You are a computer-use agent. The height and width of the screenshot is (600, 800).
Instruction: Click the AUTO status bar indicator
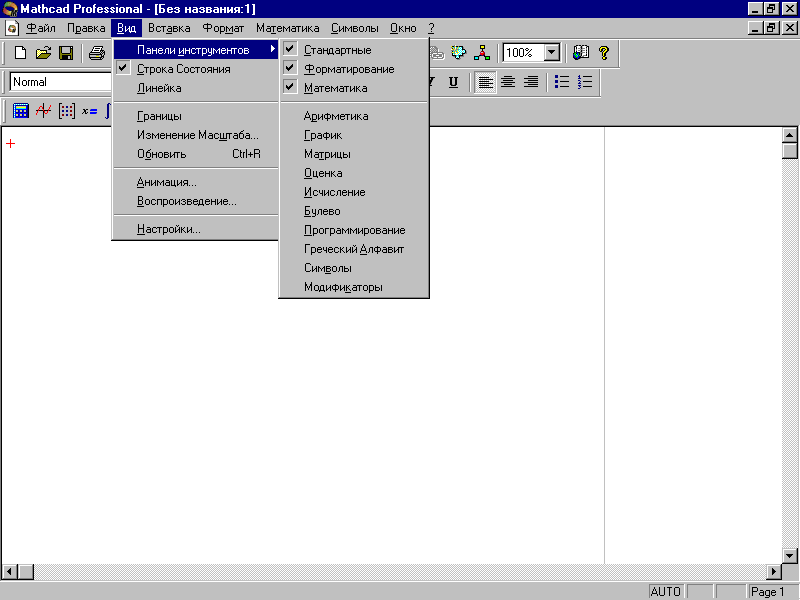coord(666,591)
